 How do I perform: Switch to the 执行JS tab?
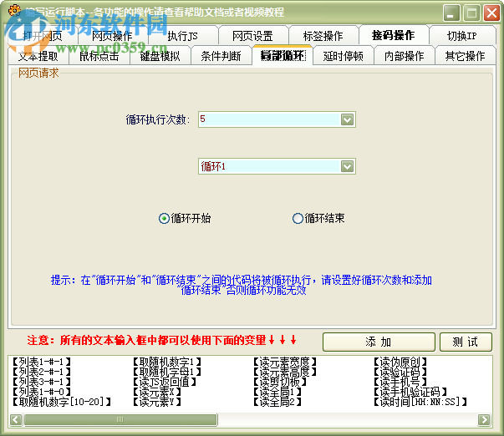click(x=182, y=35)
